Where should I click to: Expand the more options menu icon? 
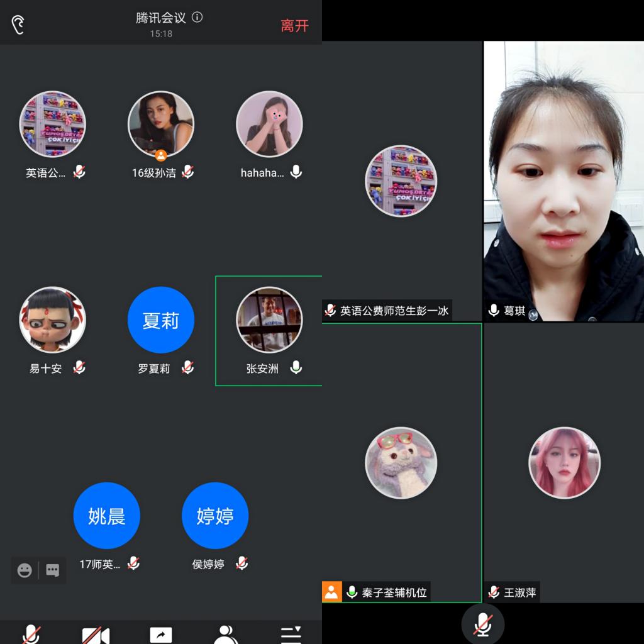coord(291,634)
